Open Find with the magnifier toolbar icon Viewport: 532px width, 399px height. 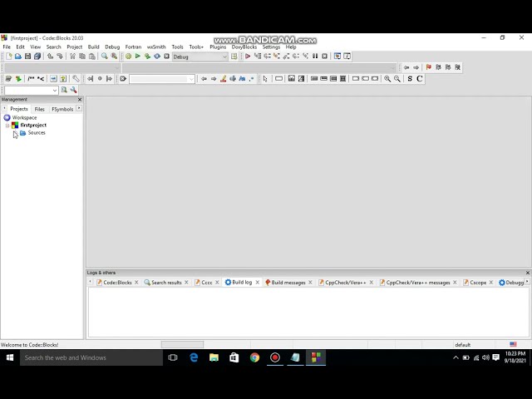point(105,57)
